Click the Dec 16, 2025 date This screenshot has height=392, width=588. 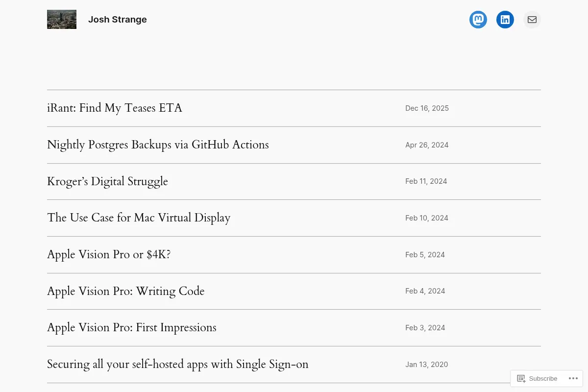click(x=427, y=108)
